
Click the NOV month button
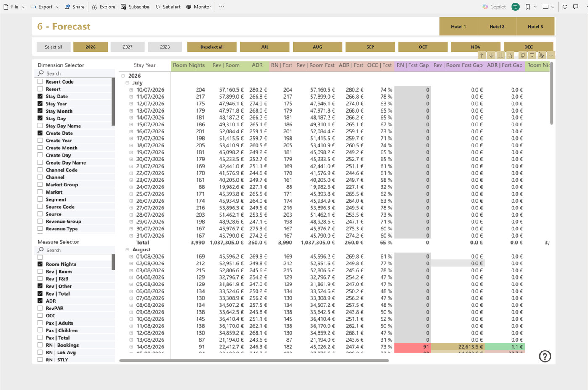click(x=475, y=47)
